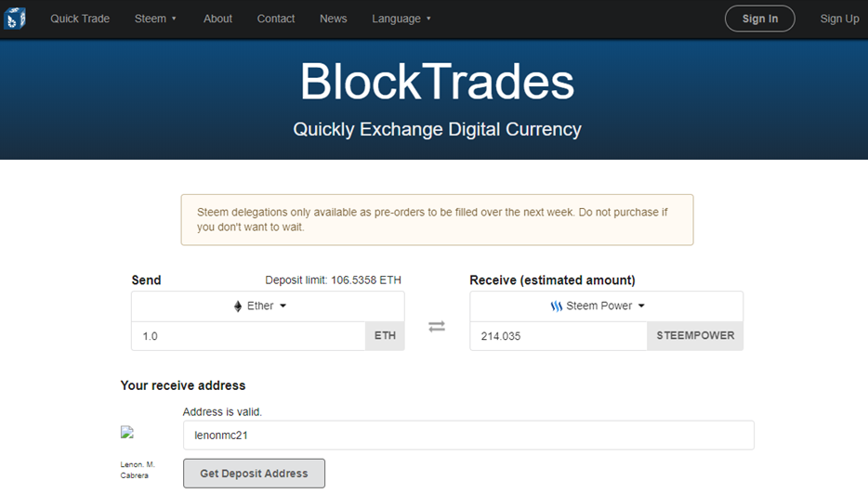The image size is (868, 494).
Task: Click the BlockTrades heading title
Action: 437,82
